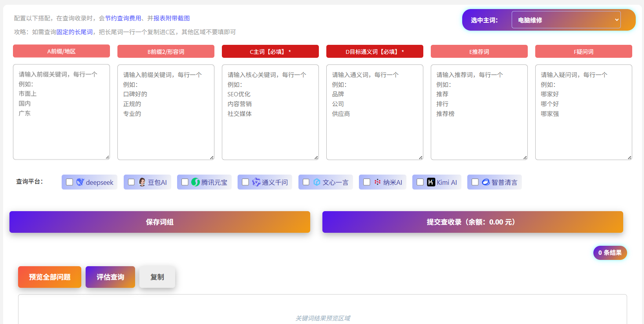
Task: Click the 腾讯元宝 green logo icon
Action: (196, 182)
